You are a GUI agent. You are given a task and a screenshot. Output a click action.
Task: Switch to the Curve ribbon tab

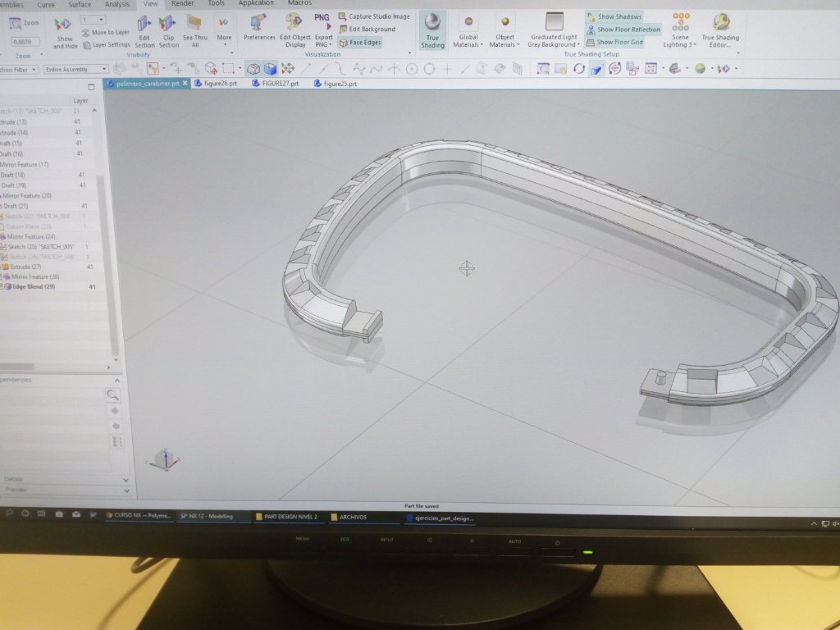46,4
